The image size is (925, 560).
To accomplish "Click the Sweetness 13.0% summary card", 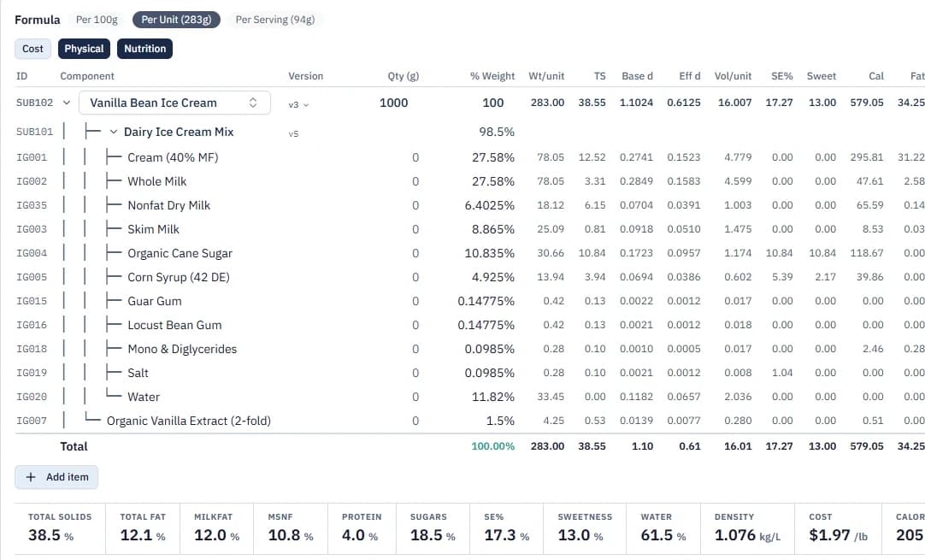I will (585, 528).
